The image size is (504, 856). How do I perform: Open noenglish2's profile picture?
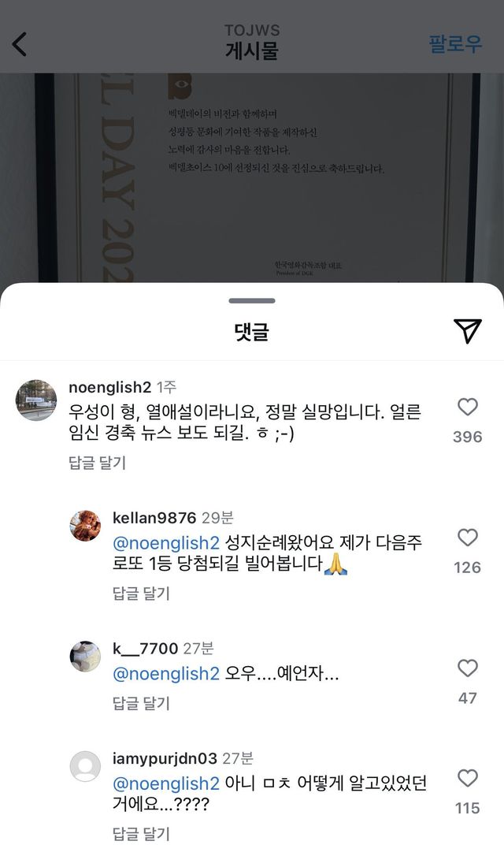point(36,400)
